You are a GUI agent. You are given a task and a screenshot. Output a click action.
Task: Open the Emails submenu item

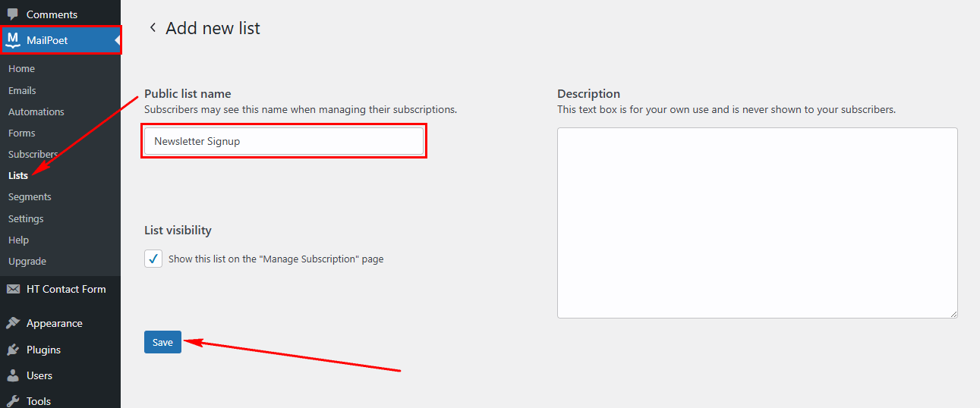(x=22, y=90)
